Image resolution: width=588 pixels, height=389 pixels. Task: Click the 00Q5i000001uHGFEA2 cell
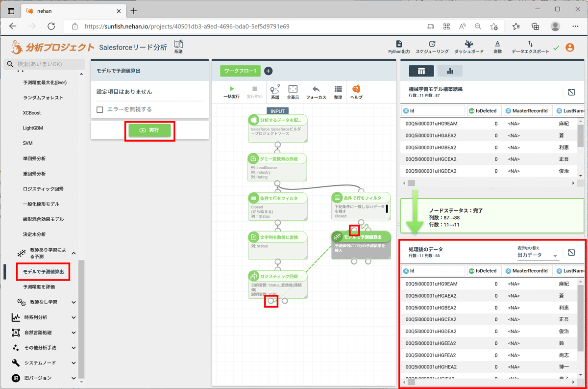tap(431, 355)
